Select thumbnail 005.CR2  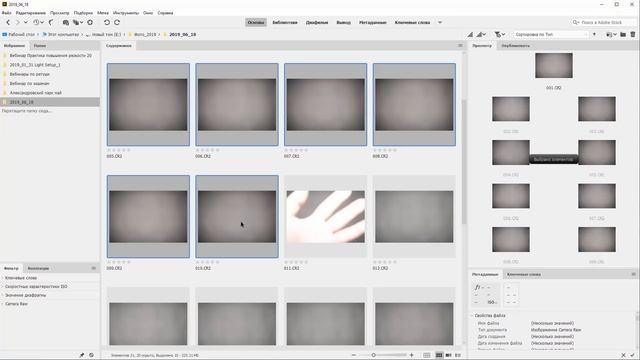pos(148,104)
